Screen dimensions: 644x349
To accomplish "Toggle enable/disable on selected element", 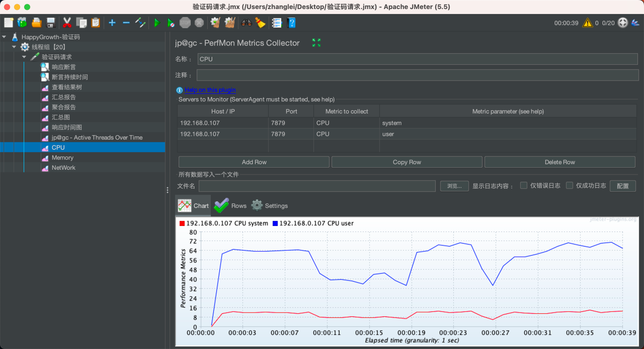I will [140, 23].
